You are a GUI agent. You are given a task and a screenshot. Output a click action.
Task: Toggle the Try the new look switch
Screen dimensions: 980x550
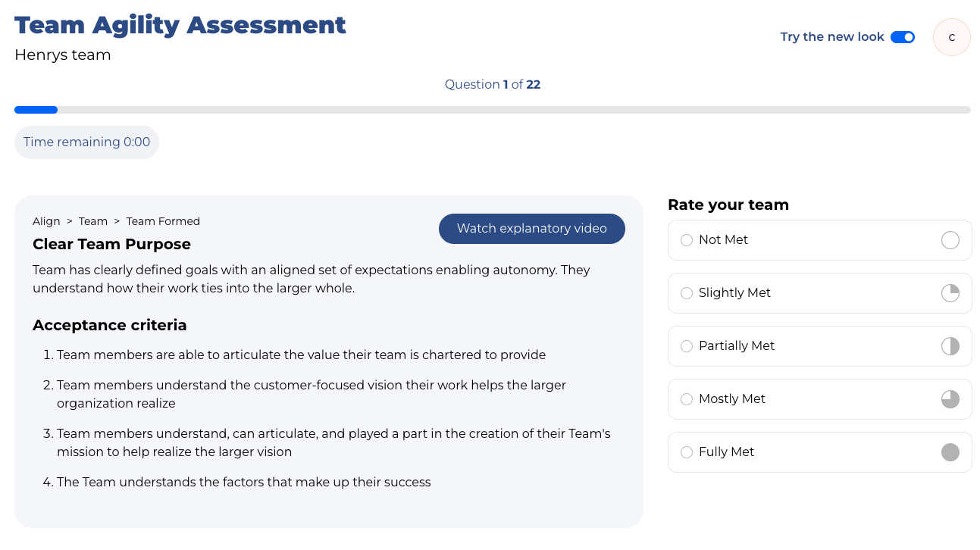(x=902, y=37)
